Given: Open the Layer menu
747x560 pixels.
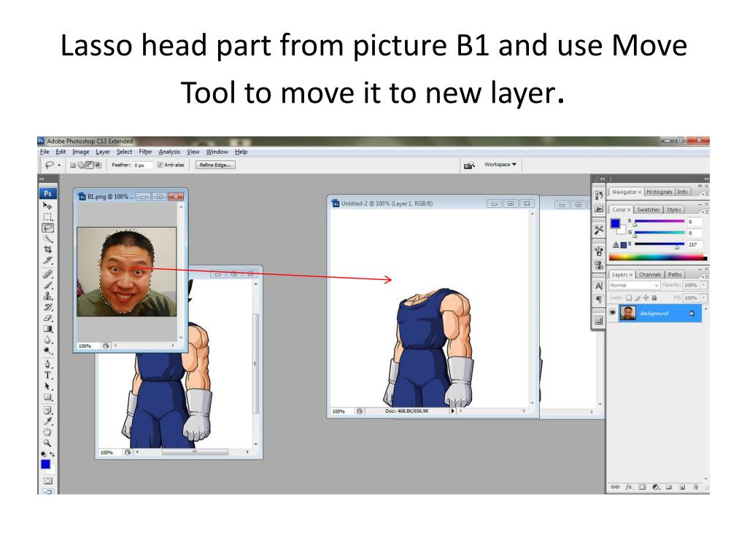Looking at the screenshot, I should [x=102, y=152].
